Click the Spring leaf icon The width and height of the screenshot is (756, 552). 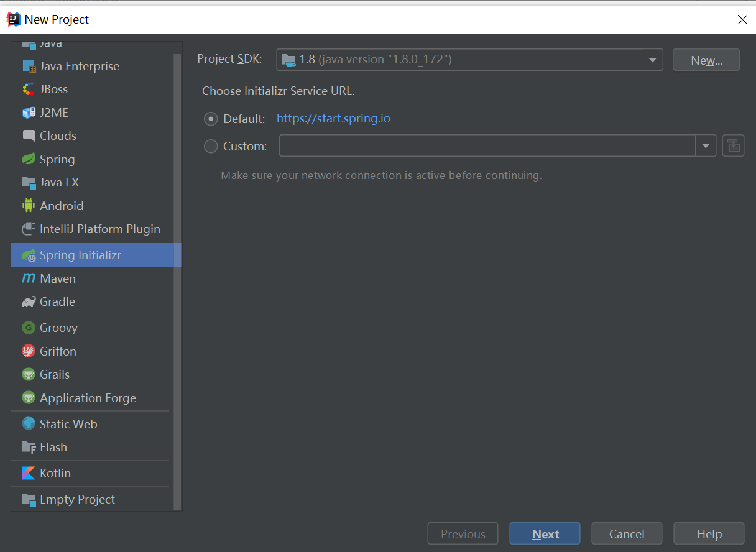[x=29, y=159]
